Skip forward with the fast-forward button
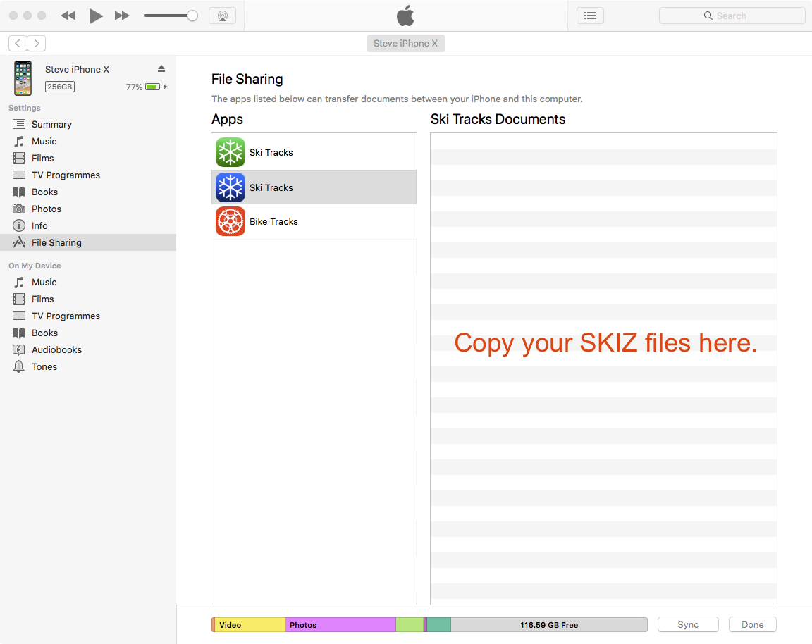This screenshot has height=644, width=812. tap(122, 16)
